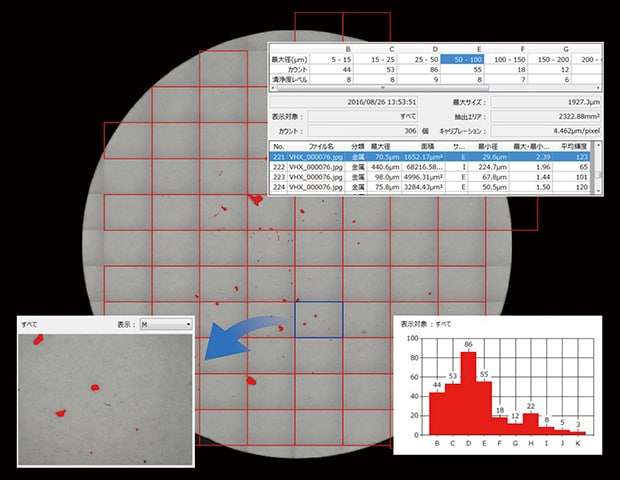This screenshot has width=620, height=480.
Task: Click the horizontal scrollbar thumb under the size table
Action: pyautogui.click(x=382, y=88)
